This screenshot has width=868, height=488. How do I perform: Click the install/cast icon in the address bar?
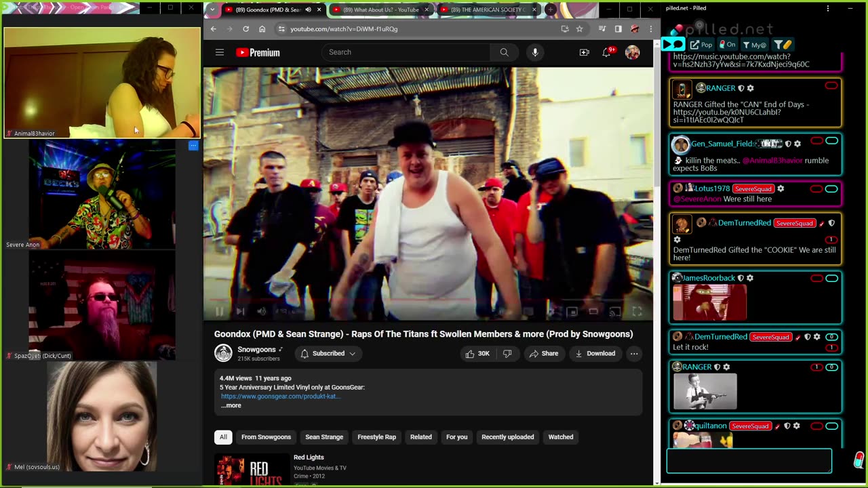pos(565,29)
